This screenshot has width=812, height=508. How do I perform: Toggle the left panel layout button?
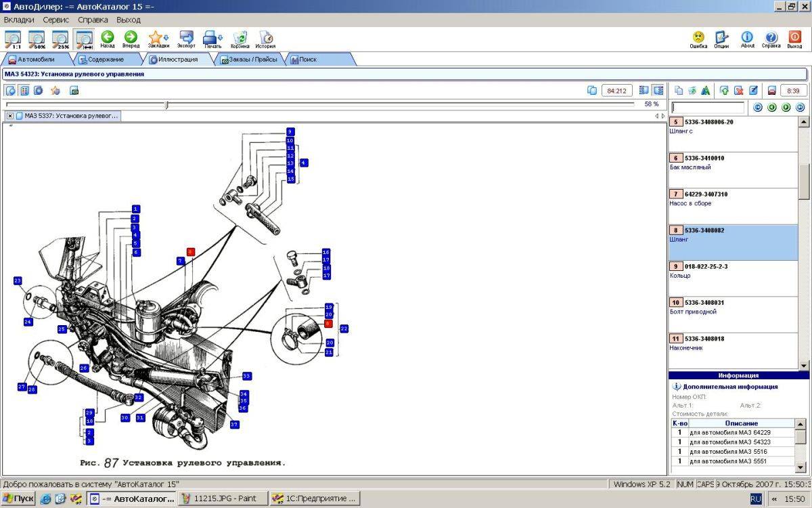pos(644,90)
